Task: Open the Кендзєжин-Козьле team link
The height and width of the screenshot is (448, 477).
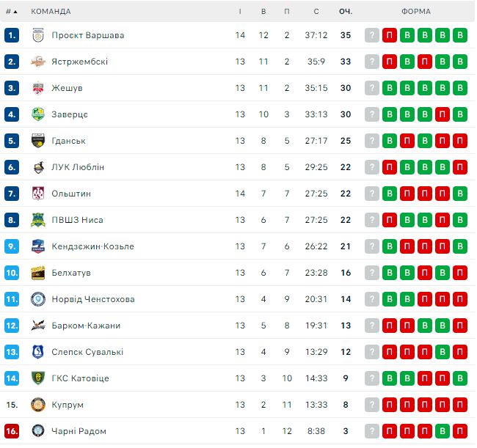Action: 92,246
